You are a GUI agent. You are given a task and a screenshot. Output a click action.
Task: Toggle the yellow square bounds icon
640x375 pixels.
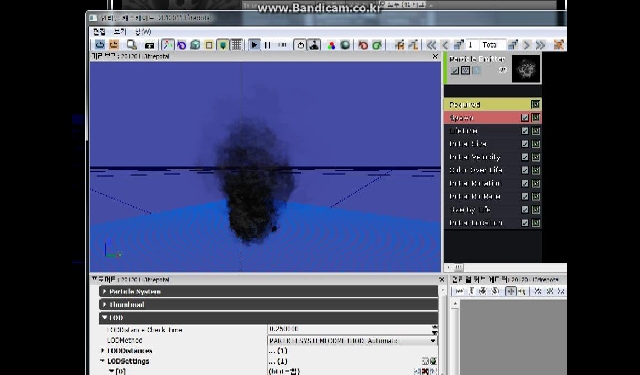pos(209,45)
